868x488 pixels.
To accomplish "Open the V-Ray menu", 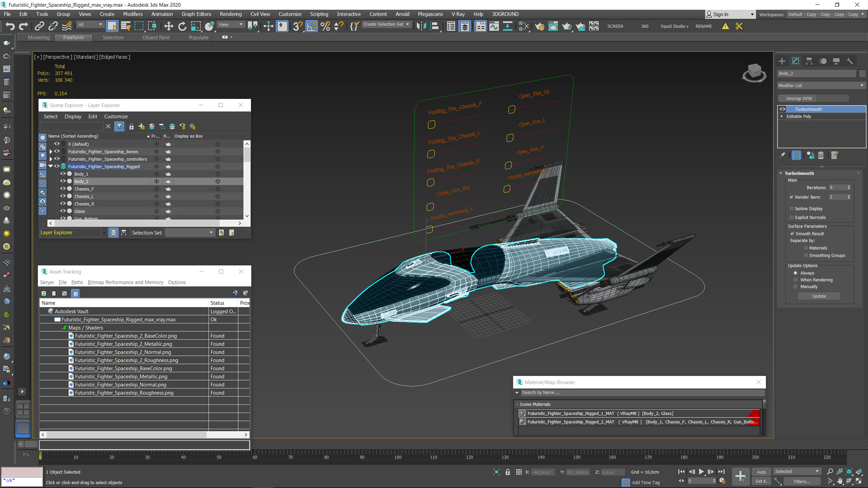I will [458, 14].
